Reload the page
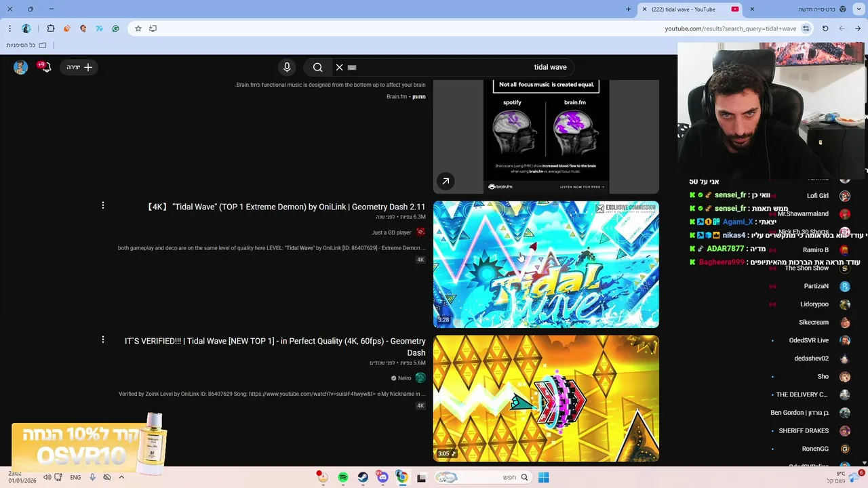This screenshot has height=488, width=868. click(825, 28)
